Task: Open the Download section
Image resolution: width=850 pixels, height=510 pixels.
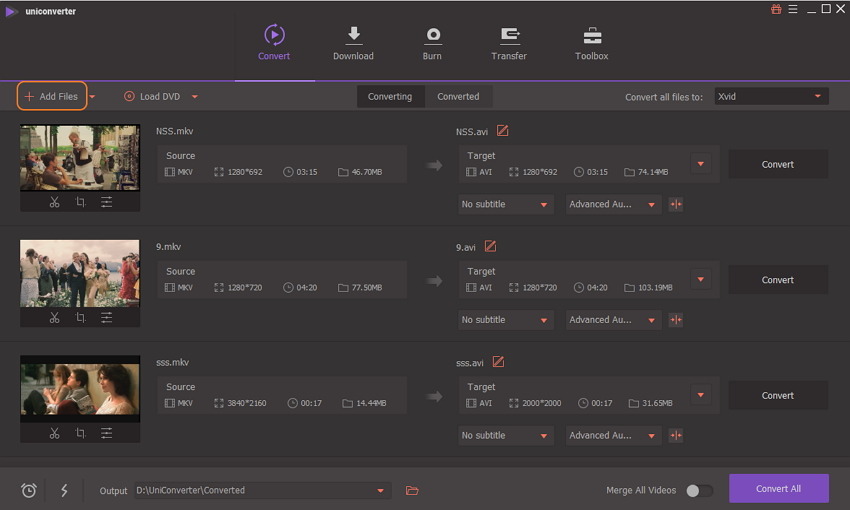Action: 353,42
